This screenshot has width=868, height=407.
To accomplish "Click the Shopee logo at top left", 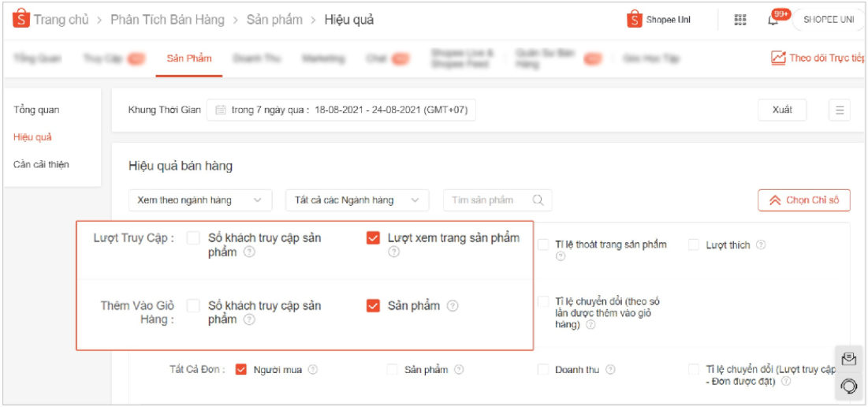I will tap(20, 20).
